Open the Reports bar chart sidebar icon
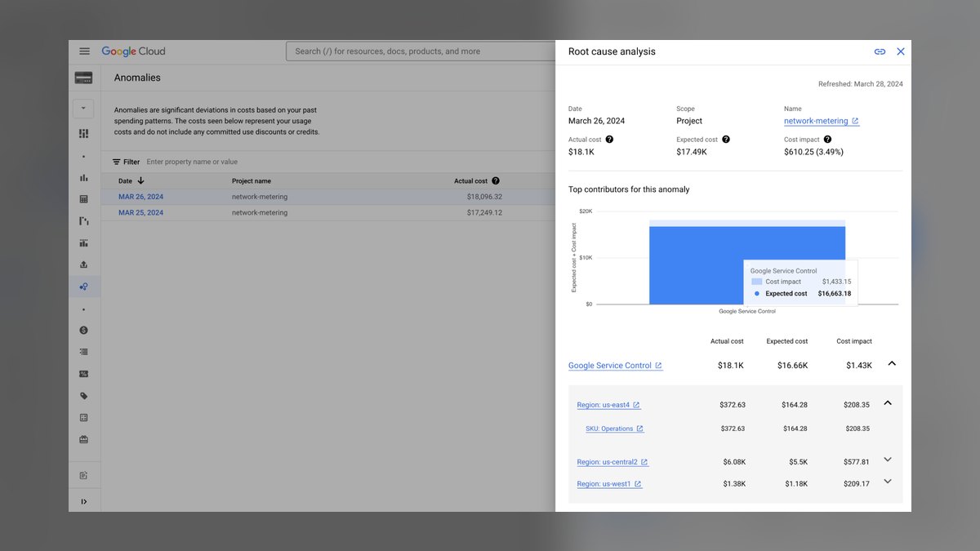The width and height of the screenshot is (980, 551). pos(83,177)
